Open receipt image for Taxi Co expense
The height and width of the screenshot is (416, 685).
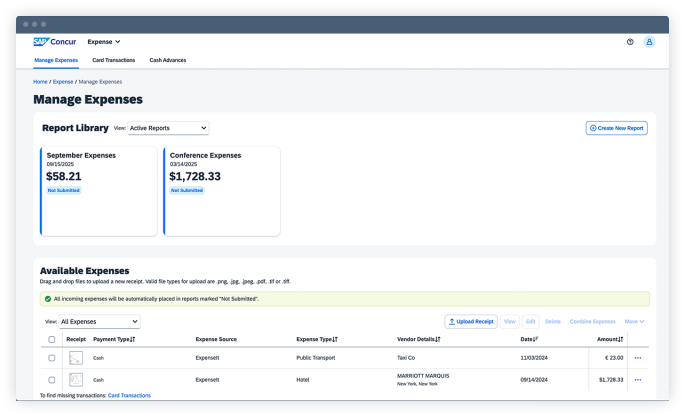pyautogui.click(x=76, y=357)
